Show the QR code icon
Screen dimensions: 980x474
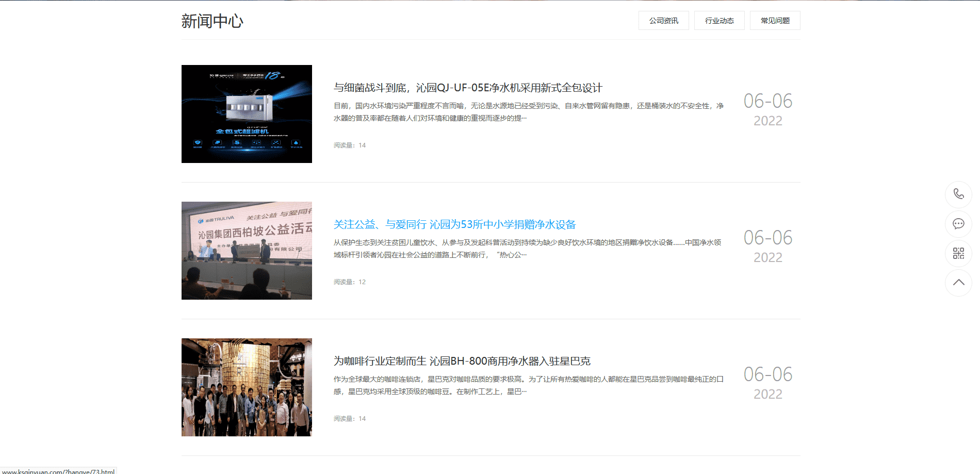tap(958, 253)
